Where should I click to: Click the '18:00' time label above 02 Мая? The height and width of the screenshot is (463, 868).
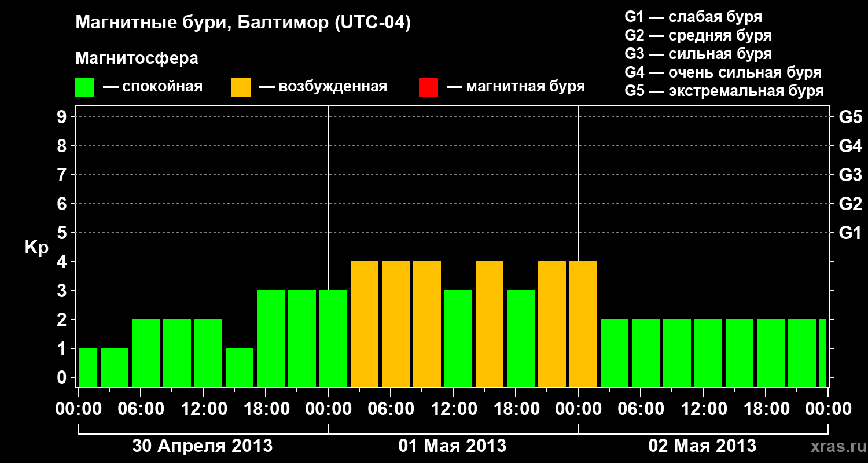766,409
